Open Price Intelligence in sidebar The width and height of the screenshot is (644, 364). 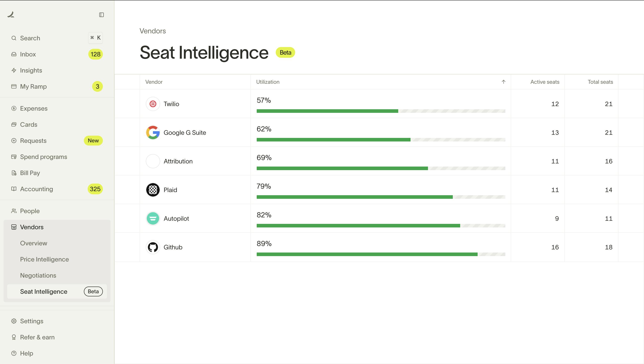pos(44,259)
